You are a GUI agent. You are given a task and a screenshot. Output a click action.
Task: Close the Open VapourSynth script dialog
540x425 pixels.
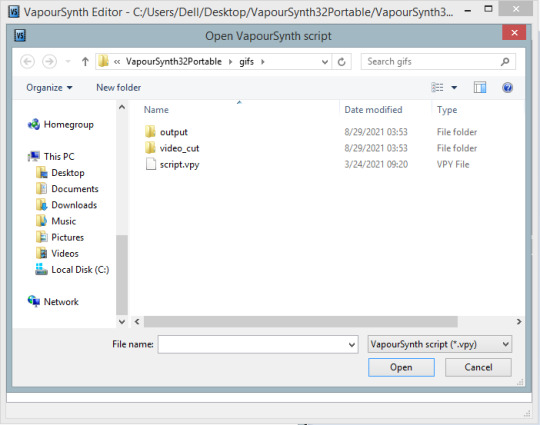point(514,33)
